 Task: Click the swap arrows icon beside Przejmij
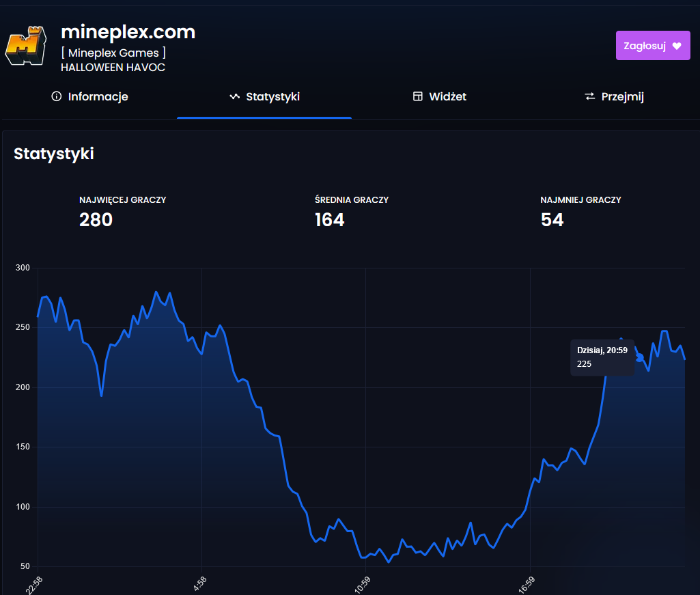click(590, 96)
